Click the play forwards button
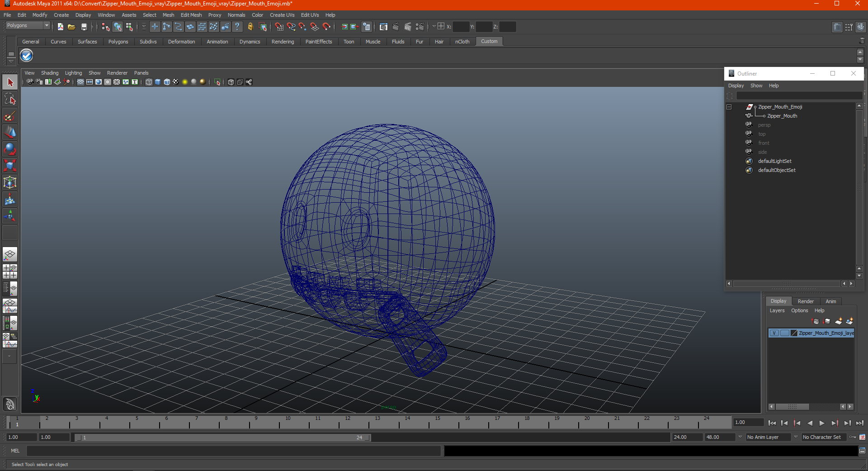The height and width of the screenshot is (471, 868). (x=822, y=423)
